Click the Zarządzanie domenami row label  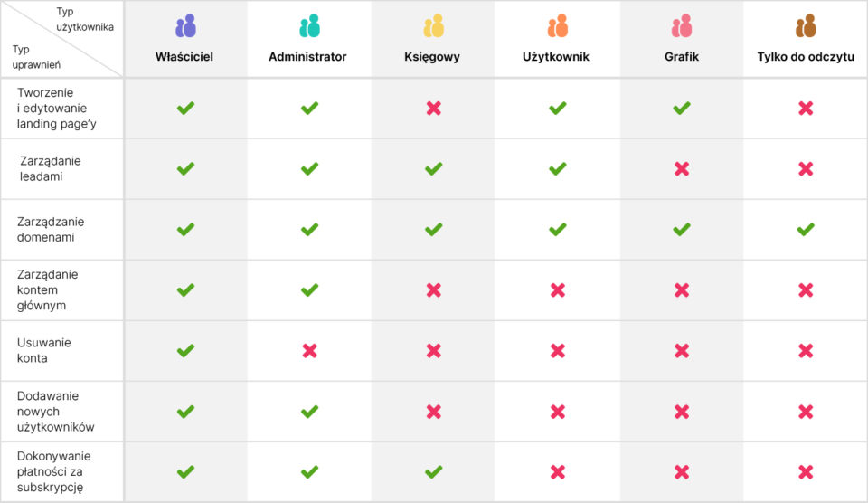[x=51, y=230]
